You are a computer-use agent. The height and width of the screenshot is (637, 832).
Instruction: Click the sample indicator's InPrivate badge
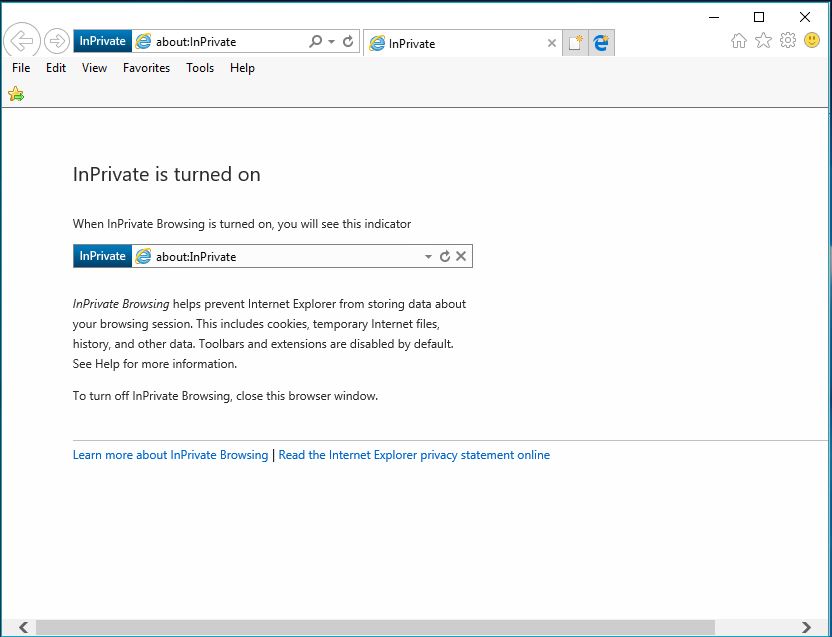pos(102,256)
